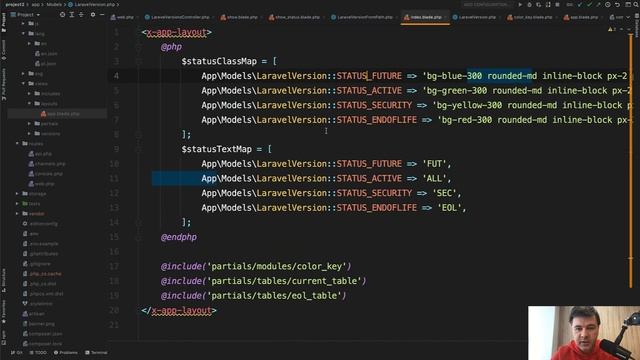Select app.blade.php in layouts folder

[60, 114]
